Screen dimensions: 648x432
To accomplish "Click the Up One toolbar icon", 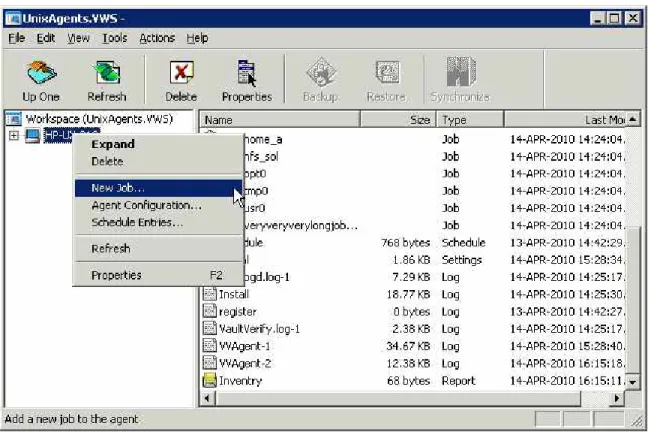I will click(x=41, y=72).
